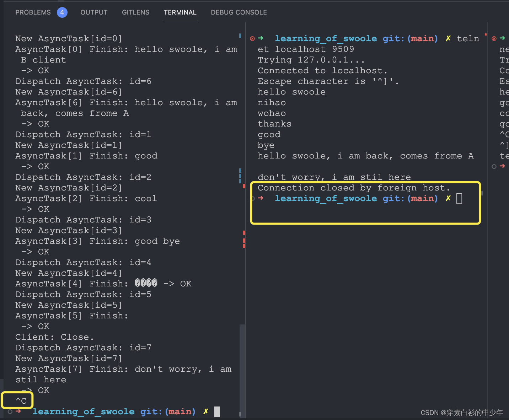Click the hollow circle icon inside the yellow highlighted box

coord(252,198)
